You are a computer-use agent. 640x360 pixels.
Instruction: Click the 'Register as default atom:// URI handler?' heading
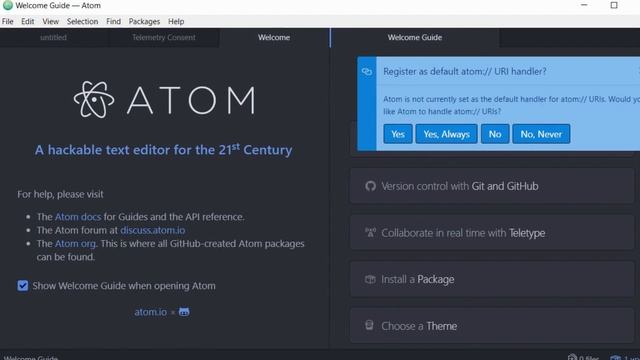pyautogui.click(x=464, y=71)
